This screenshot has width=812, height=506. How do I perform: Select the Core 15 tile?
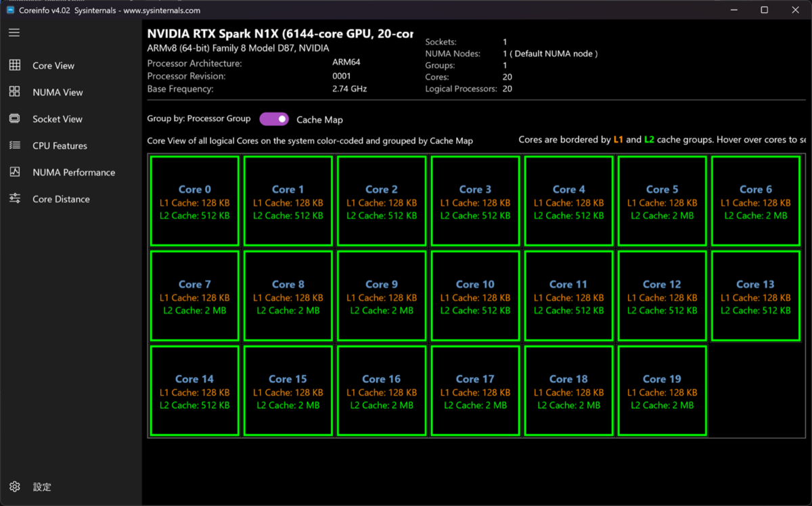click(288, 390)
